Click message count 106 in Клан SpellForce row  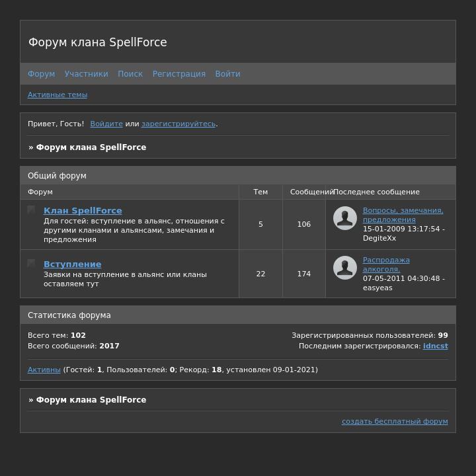point(304,224)
